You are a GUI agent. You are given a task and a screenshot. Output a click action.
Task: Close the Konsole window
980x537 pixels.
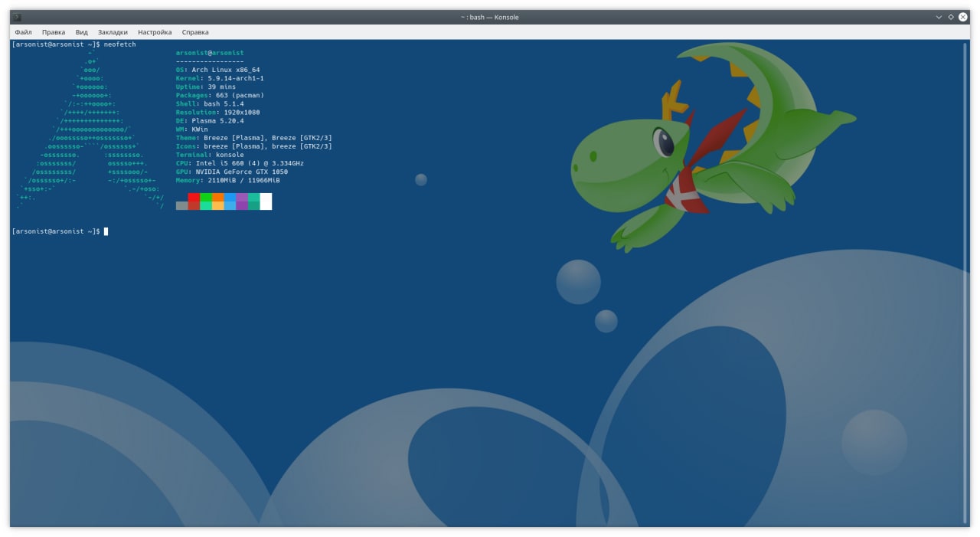click(x=963, y=17)
